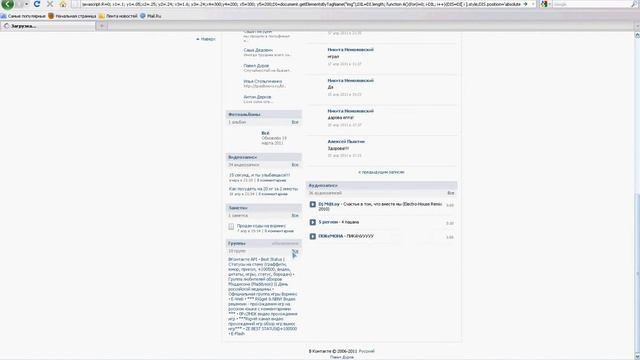Image resolution: width=640 pixels, height=360 pixels.
Task: Click the note icon beside 'Продам коды'
Action: click(x=231, y=227)
